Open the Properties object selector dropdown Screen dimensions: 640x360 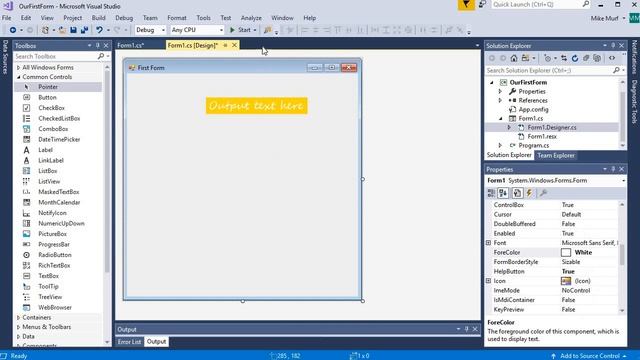click(623, 180)
